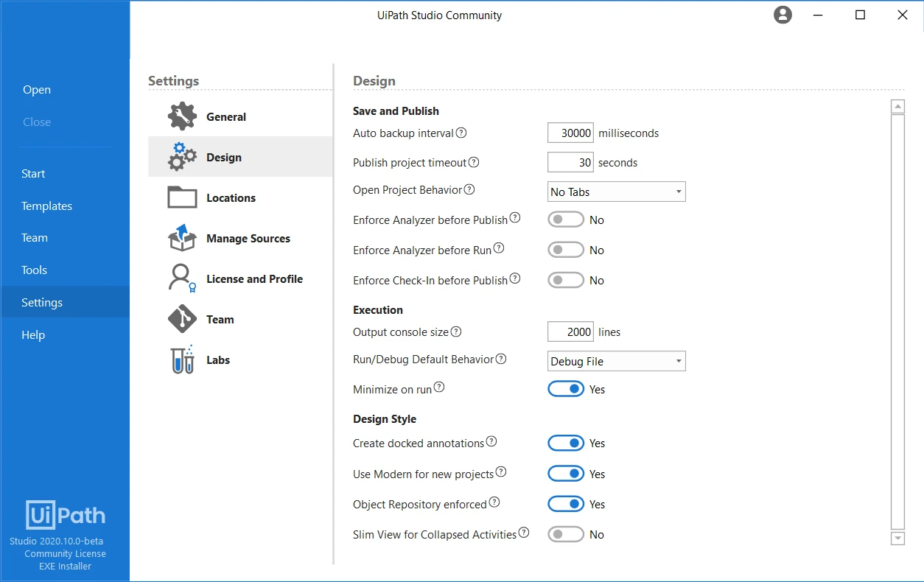Click the Auto backup interval field
Image resolution: width=924 pixels, height=582 pixels.
pos(570,133)
